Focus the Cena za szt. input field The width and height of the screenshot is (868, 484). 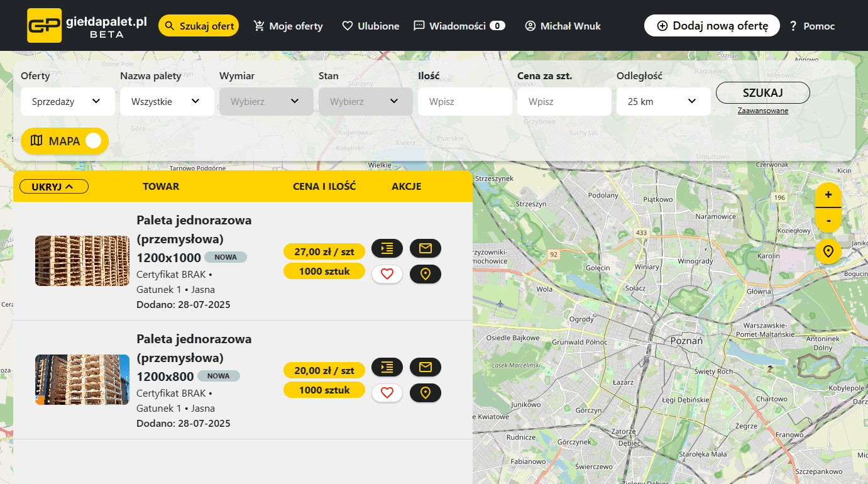pyautogui.click(x=564, y=101)
